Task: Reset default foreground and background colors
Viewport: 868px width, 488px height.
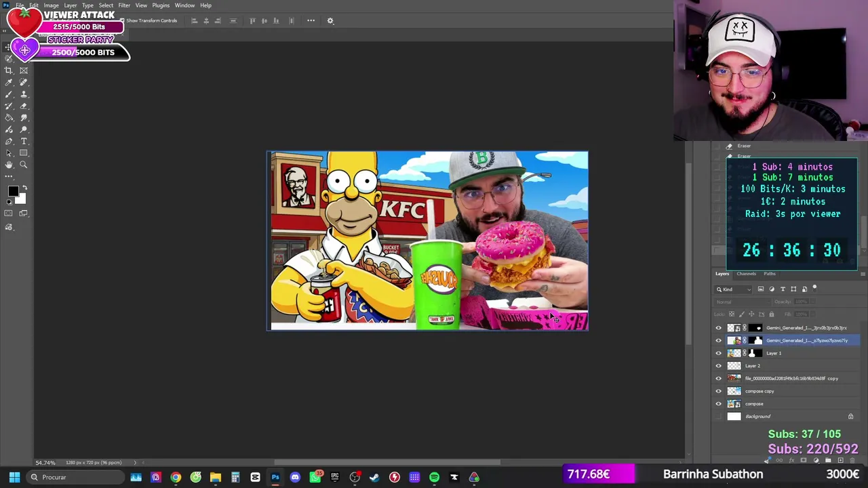Action: (x=9, y=202)
